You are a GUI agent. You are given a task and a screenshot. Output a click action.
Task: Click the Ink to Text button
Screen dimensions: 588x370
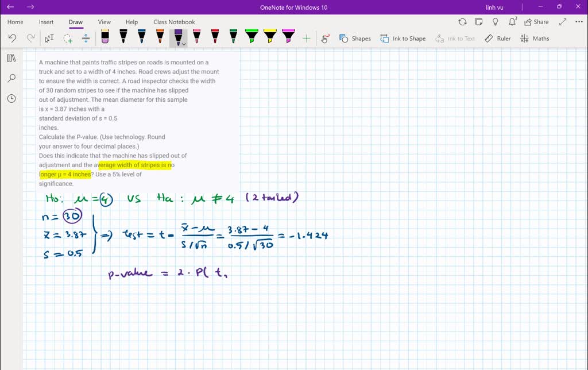(455, 38)
